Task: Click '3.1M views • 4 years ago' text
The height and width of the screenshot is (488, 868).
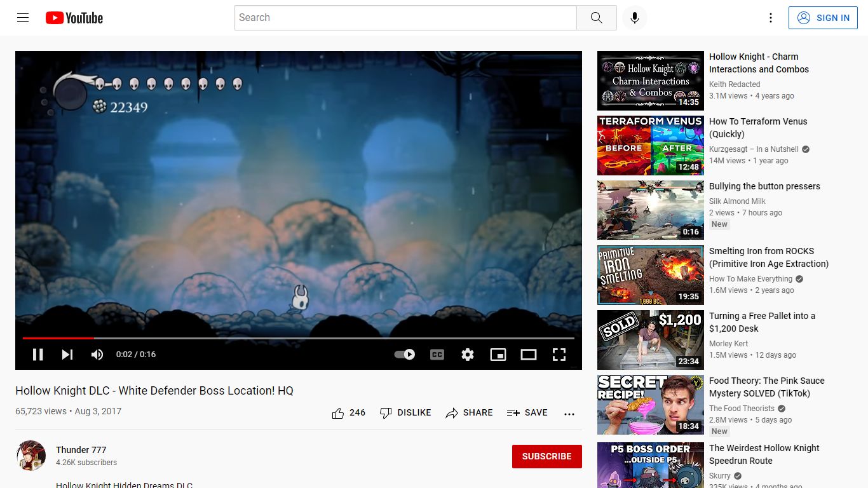Action: pos(752,96)
